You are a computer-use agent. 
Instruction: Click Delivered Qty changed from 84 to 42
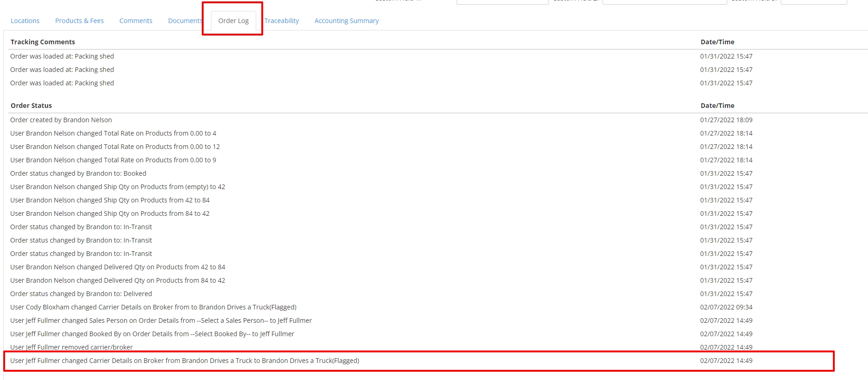point(118,280)
